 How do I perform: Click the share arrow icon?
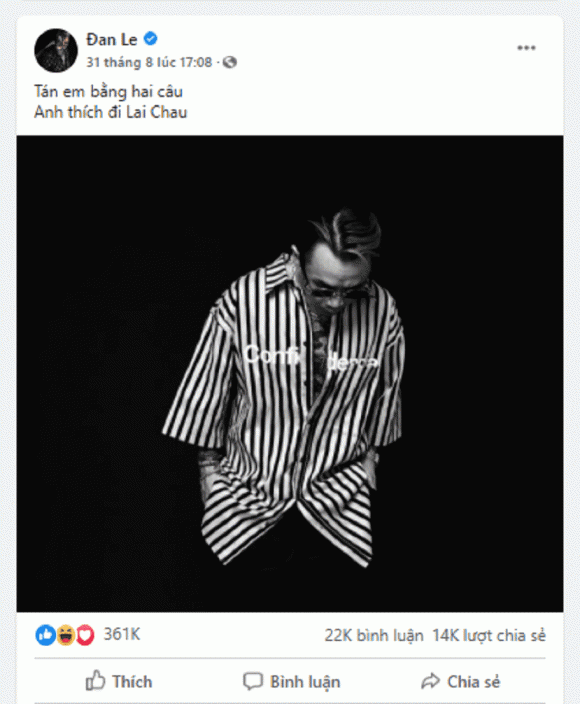[x=431, y=681]
